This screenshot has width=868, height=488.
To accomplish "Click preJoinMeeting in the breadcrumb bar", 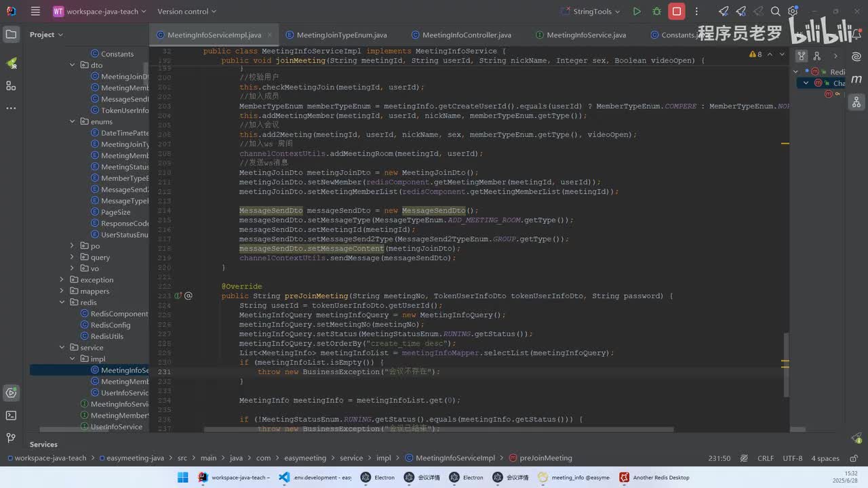I will click(x=541, y=458).
